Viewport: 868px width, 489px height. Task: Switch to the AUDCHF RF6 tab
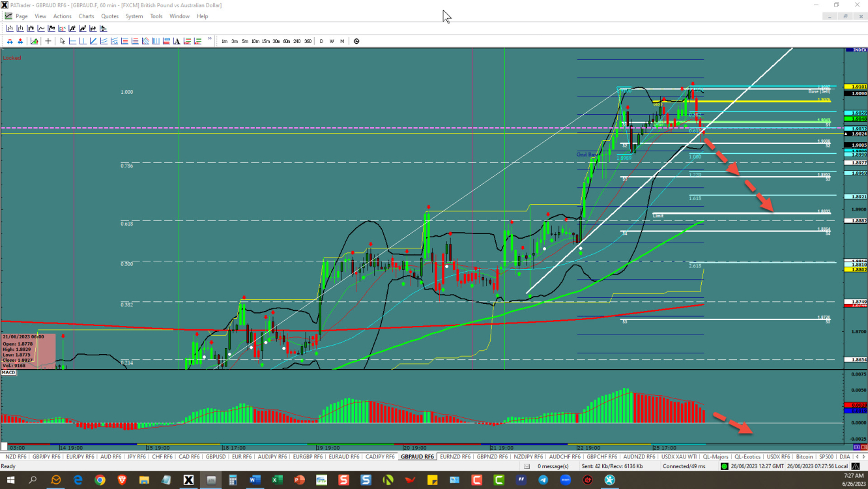click(x=566, y=457)
